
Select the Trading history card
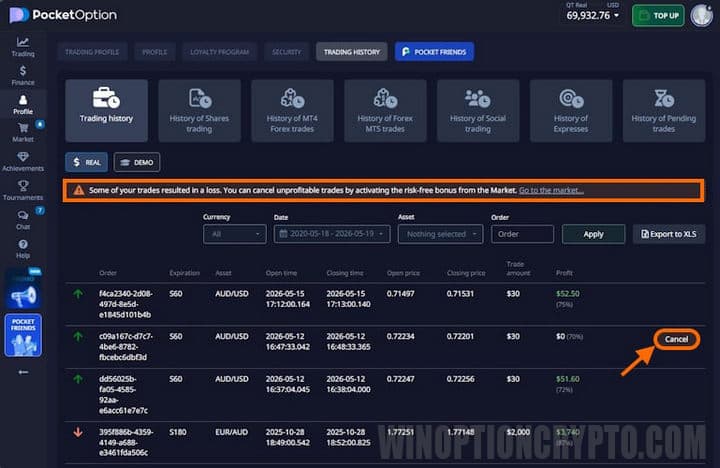[107, 110]
